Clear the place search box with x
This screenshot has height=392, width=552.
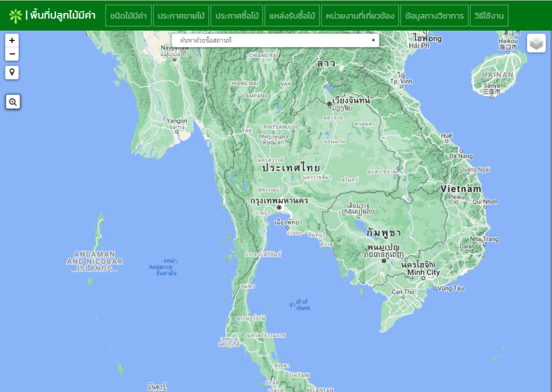(x=373, y=40)
